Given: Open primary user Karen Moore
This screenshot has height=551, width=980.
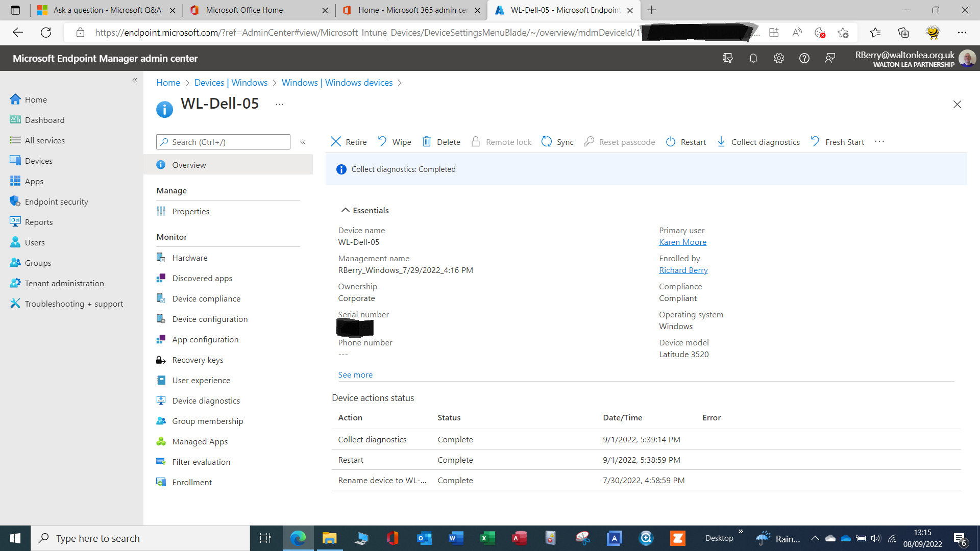Looking at the screenshot, I should (x=682, y=242).
